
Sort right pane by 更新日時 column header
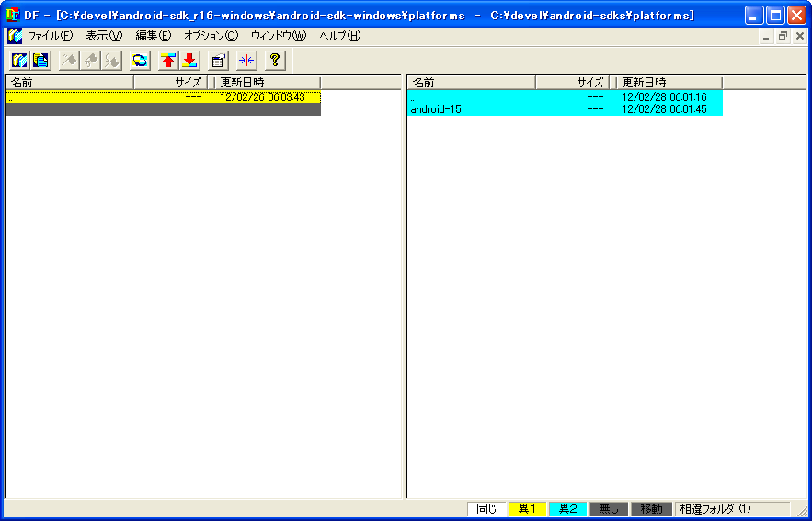click(x=669, y=83)
